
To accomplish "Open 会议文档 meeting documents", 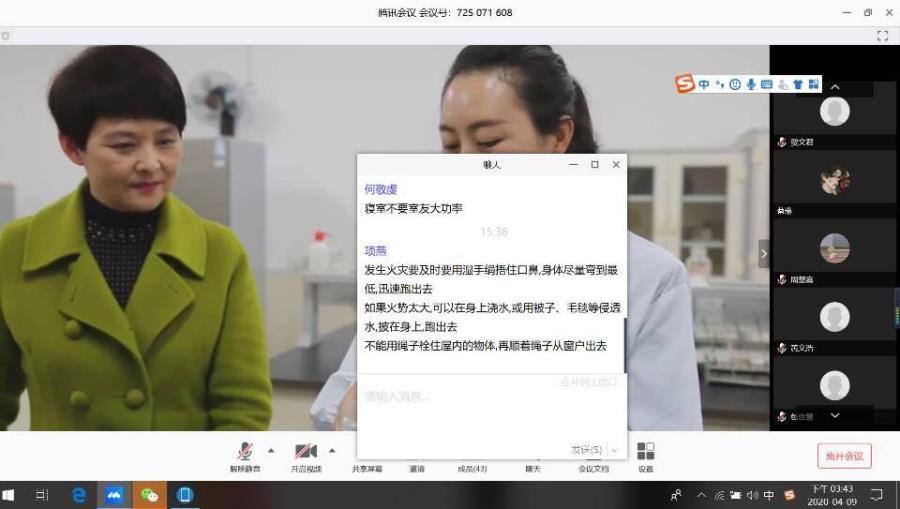I will coord(593,468).
